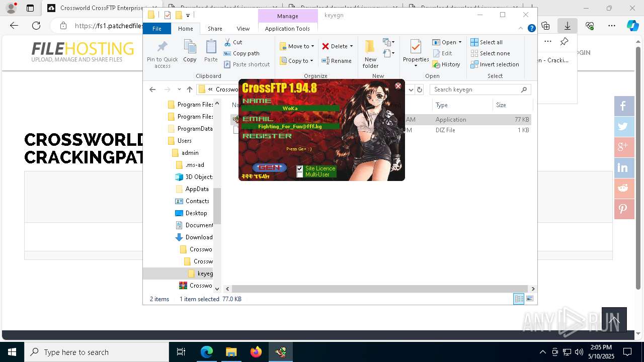Screen dimensions: 644x362
Task: Select the admin folder in tree
Action: coord(185,153)
